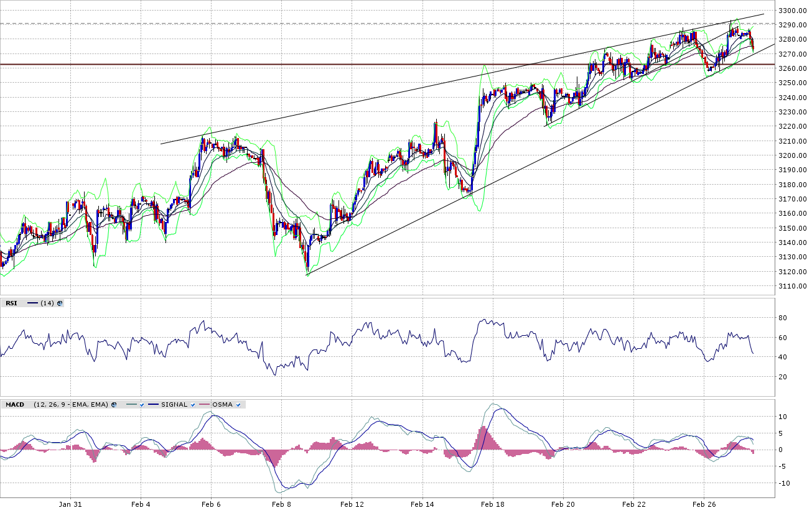Open RSI indicator settings globe icon
Screen dimensions: 812x513
[x=60, y=303]
